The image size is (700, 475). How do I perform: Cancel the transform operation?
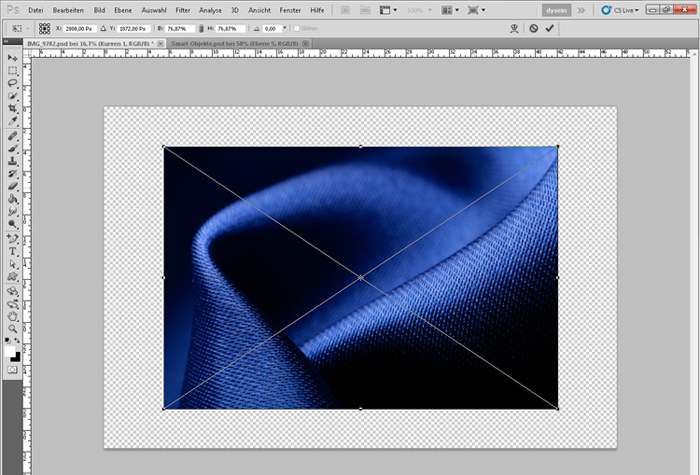[533, 28]
